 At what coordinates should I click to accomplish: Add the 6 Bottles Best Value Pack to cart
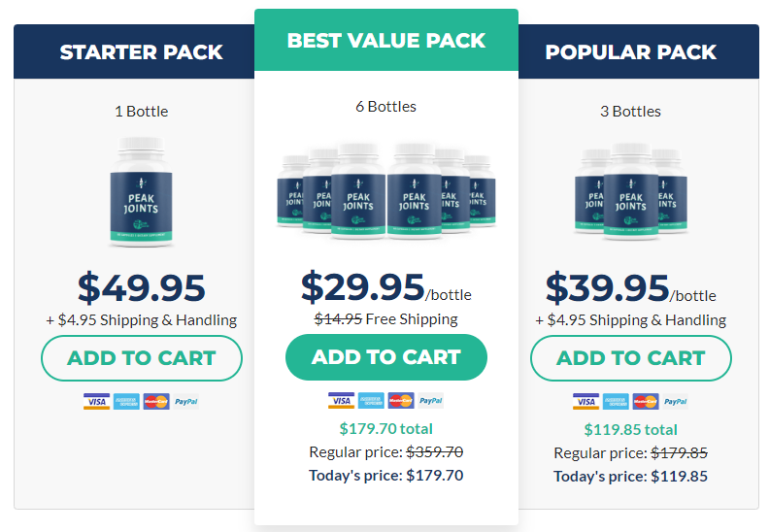tap(386, 357)
